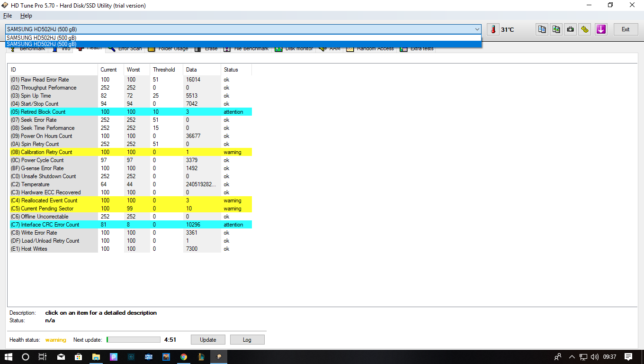
Task: Open Cortana search circle in taskbar
Action: (26, 356)
